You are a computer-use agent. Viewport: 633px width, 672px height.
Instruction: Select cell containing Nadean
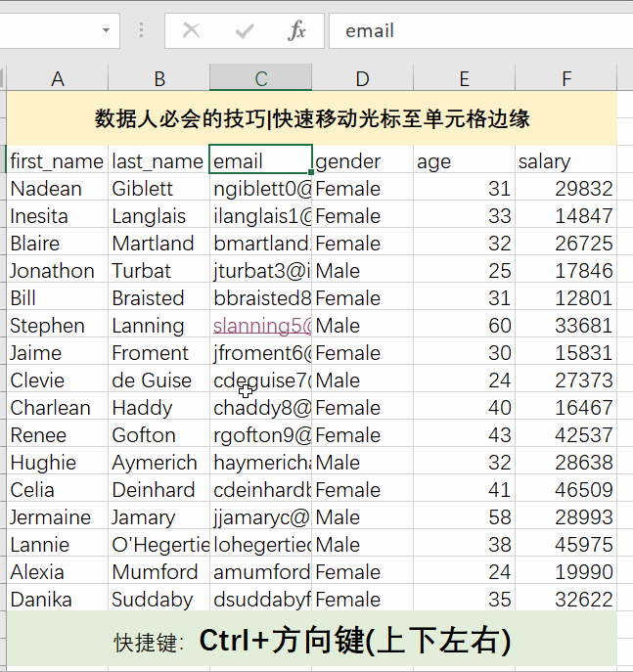click(58, 187)
